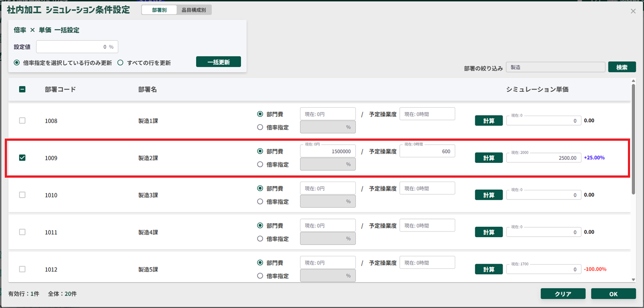This screenshot has height=308, width=644.
Task: Select すべての行を更新 radio option
Action: pyautogui.click(x=120, y=63)
